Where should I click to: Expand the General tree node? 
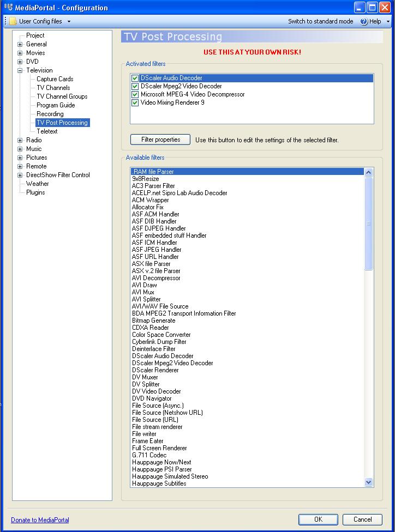pos(20,44)
